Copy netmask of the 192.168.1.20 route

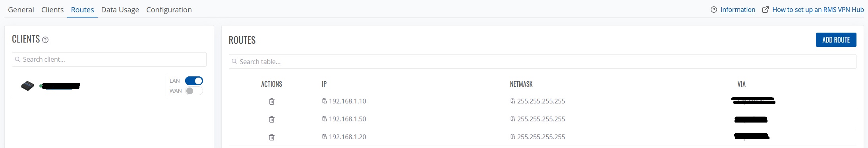513,137
